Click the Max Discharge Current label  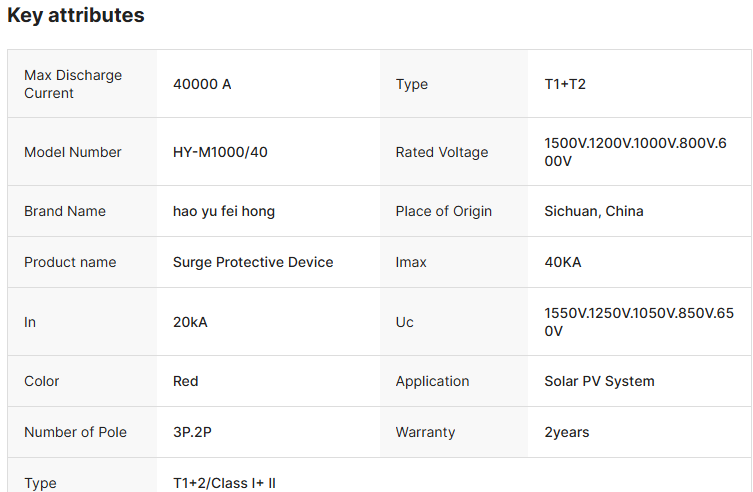[x=73, y=84]
